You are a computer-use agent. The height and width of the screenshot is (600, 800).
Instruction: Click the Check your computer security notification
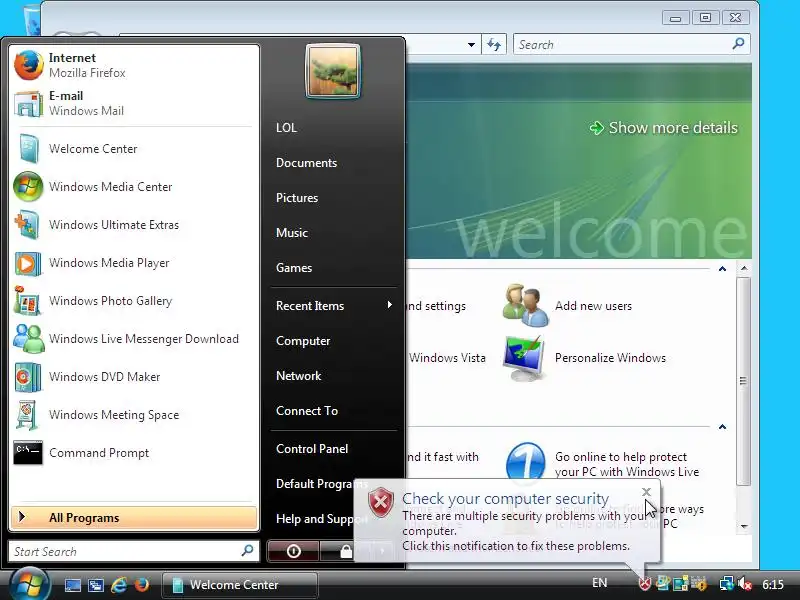[x=507, y=521]
